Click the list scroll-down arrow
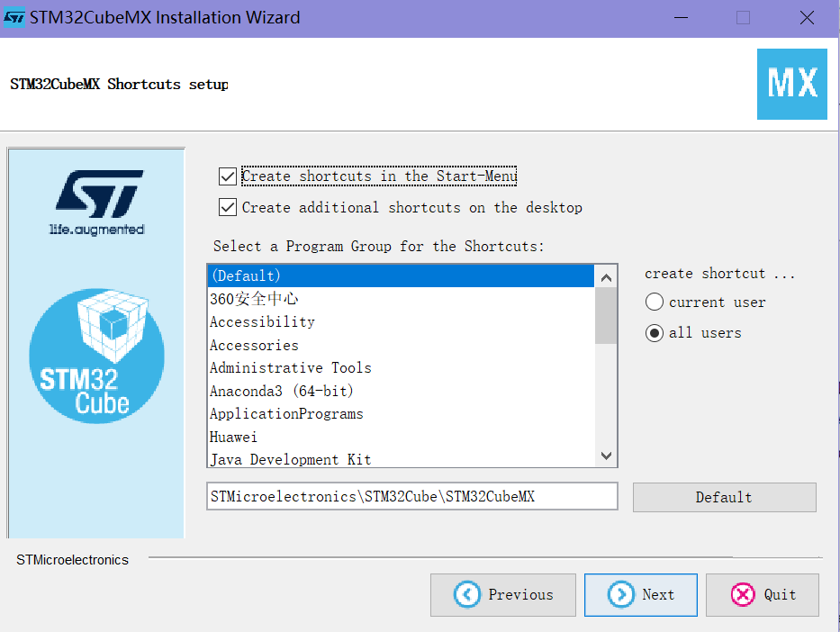Viewport: 840px width, 632px height. pos(606,456)
